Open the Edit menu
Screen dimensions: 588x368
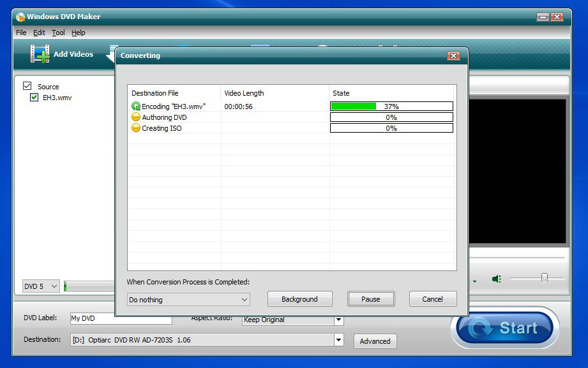pyautogui.click(x=39, y=33)
